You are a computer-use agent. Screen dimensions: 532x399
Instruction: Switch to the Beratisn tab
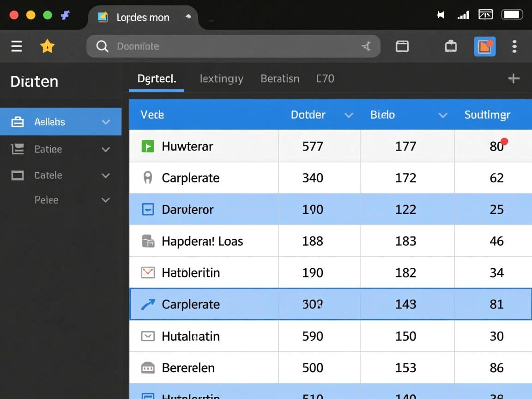click(280, 79)
